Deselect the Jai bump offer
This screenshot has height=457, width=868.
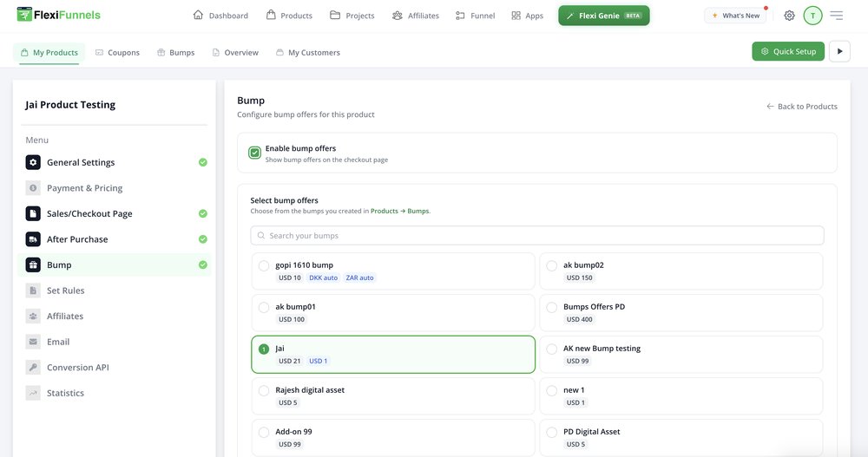click(264, 349)
